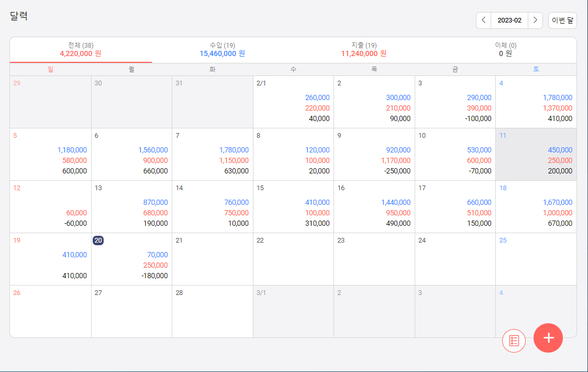Click balance 10,000 on date 14
Viewport: 588px width, 372px height.
point(238,223)
